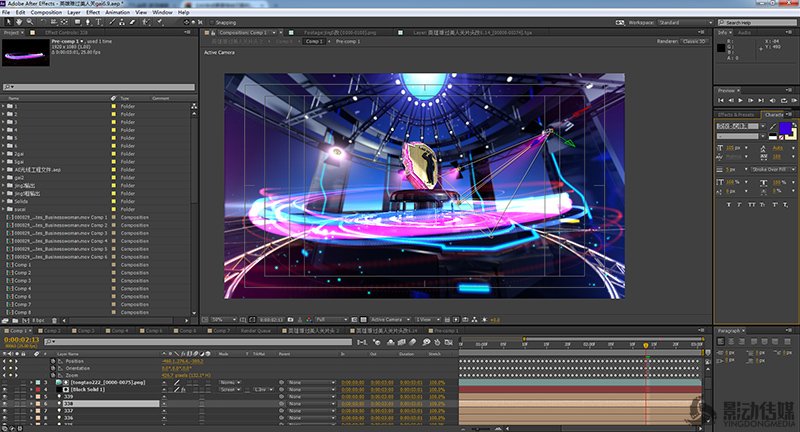Viewport: 800px width, 432px height.
Task: Open viewer magnification 50% dropdown
Action: point(222,318)
